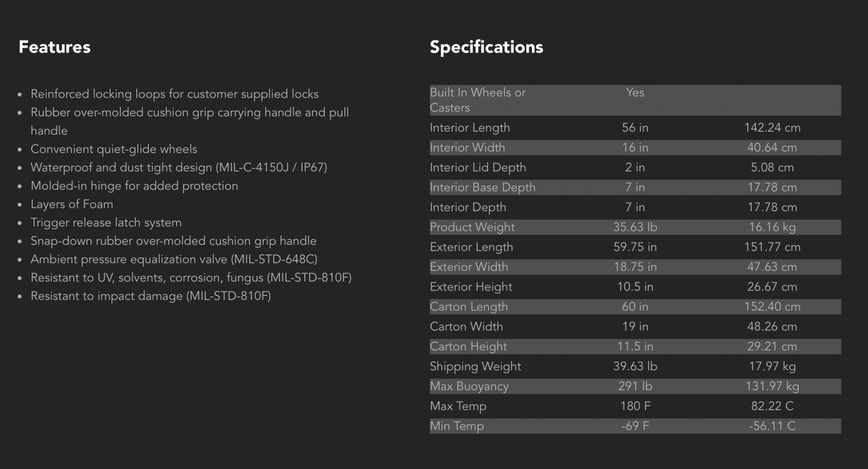Click the Yes value for built-in wheels
The image size is (868, 469).
635,92
